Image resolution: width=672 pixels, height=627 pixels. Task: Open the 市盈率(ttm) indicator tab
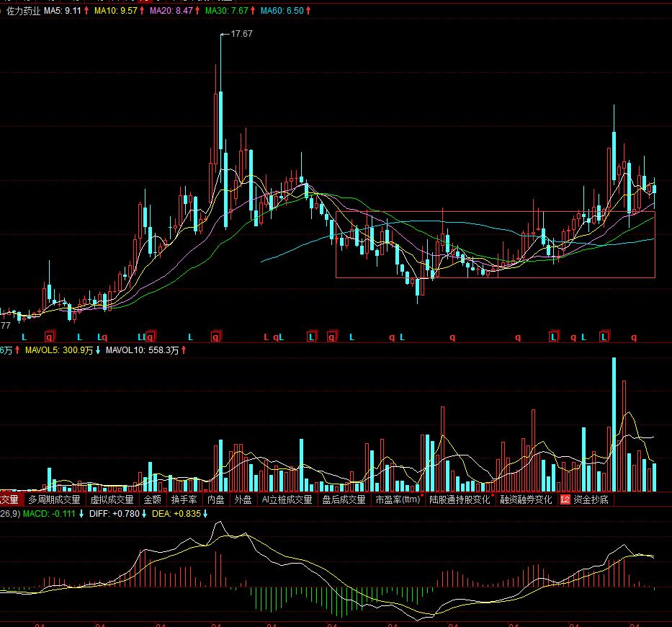pos(398,499)
